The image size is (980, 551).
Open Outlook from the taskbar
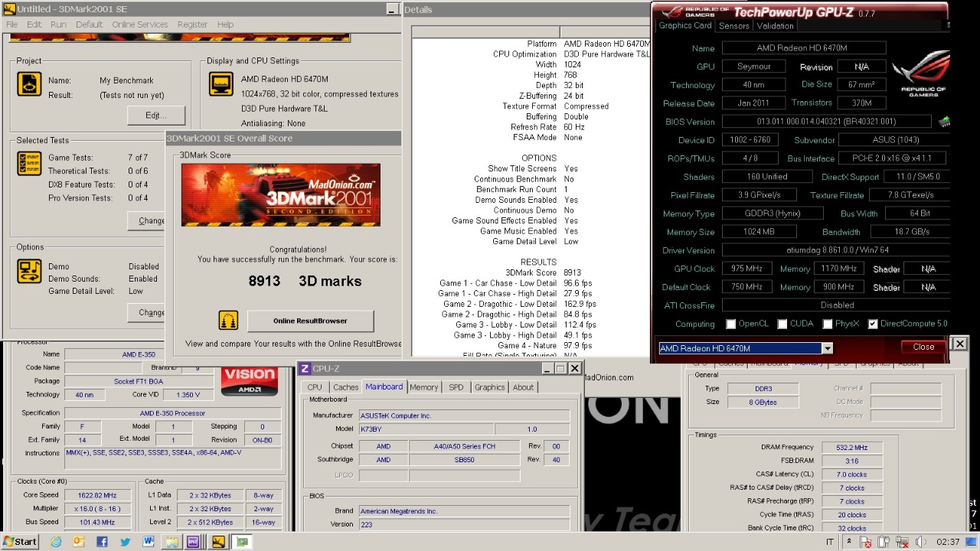click(x=79, y=542)
